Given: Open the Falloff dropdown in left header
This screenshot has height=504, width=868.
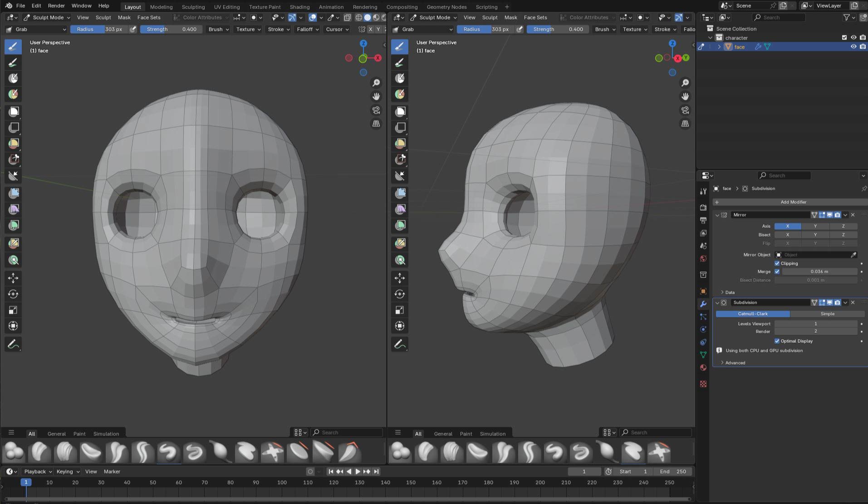Looking at the screenshot, I should (x=307, y=29).
